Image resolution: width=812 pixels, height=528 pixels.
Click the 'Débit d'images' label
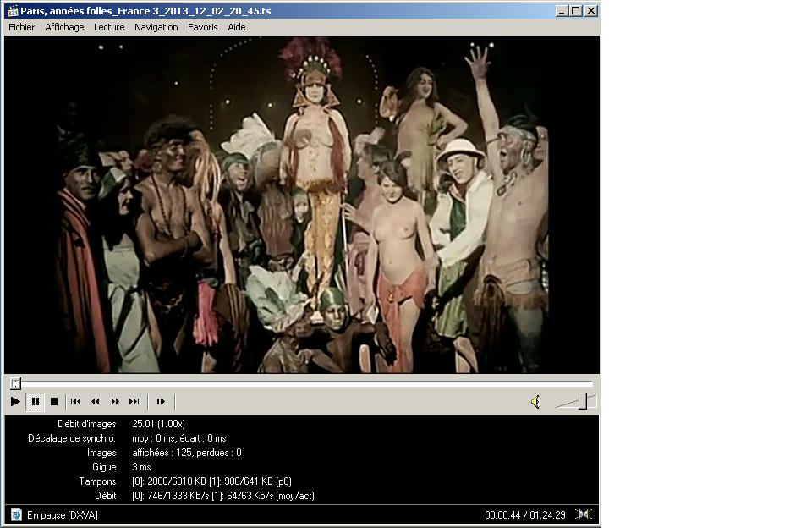(87, 424)
